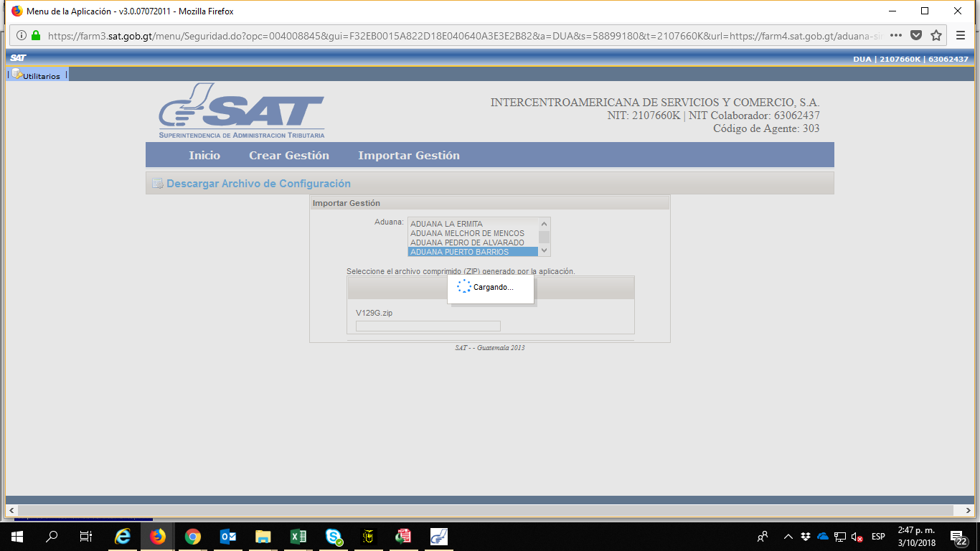
Task: Open the Utilitarios menu
Action: 41,75
